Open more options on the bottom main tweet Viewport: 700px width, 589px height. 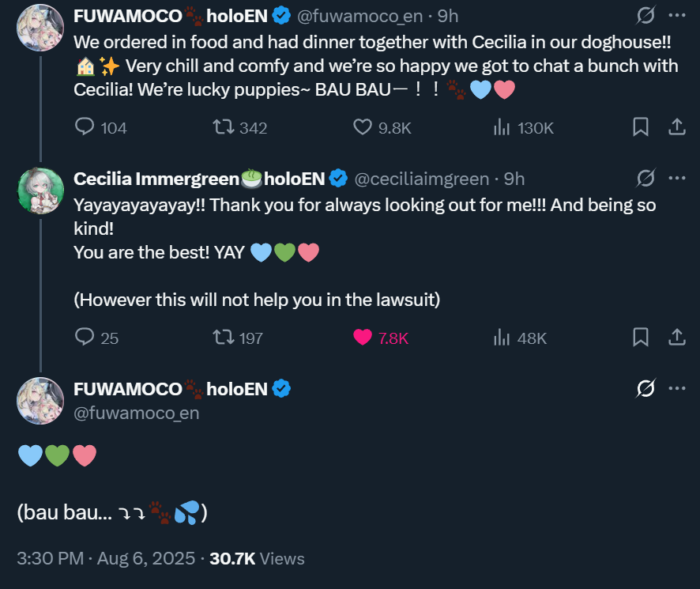pyautogui.click(x=677, y=388)
